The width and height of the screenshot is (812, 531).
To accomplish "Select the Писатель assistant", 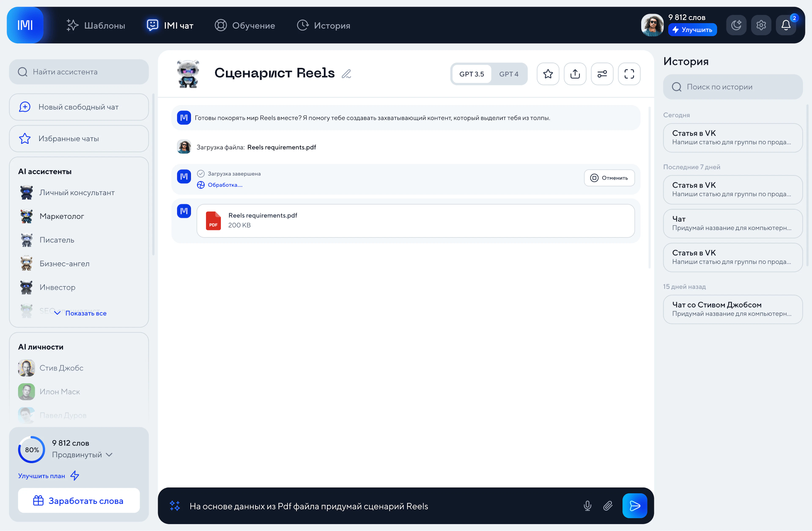I will 47,240.
